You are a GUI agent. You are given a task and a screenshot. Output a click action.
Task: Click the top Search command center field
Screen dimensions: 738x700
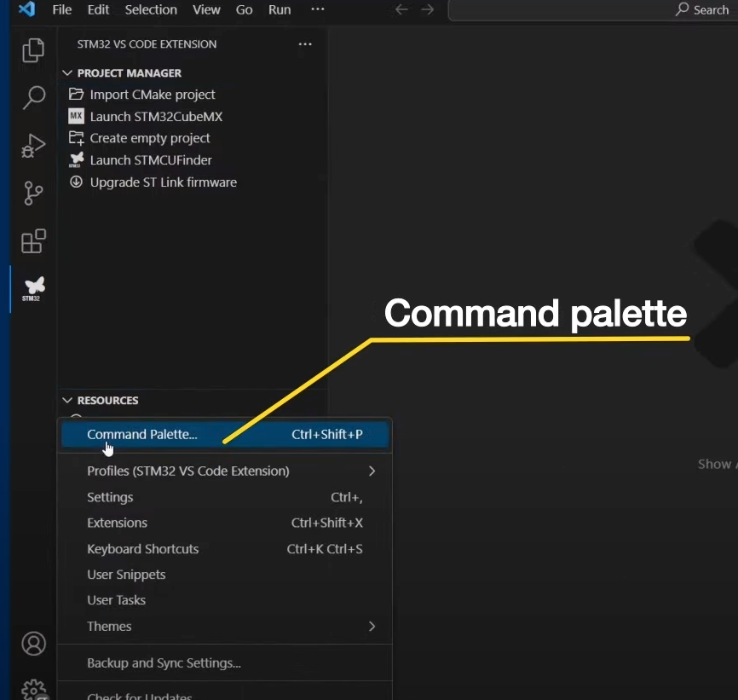point(593,10)
